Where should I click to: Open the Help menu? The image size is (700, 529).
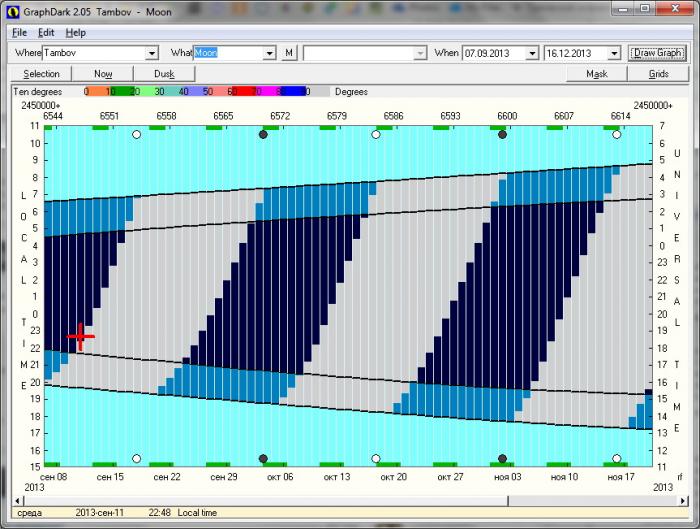click(75, 33)
